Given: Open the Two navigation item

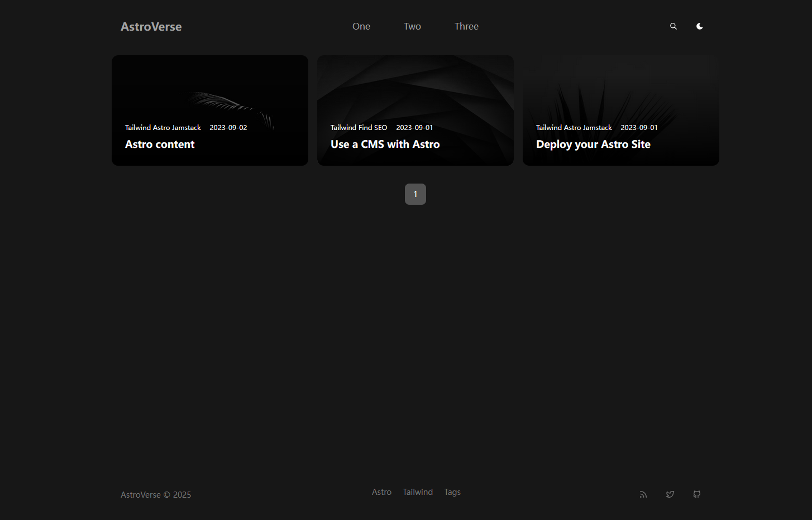Looking at the screenshot, I should [x=412, y=26].
